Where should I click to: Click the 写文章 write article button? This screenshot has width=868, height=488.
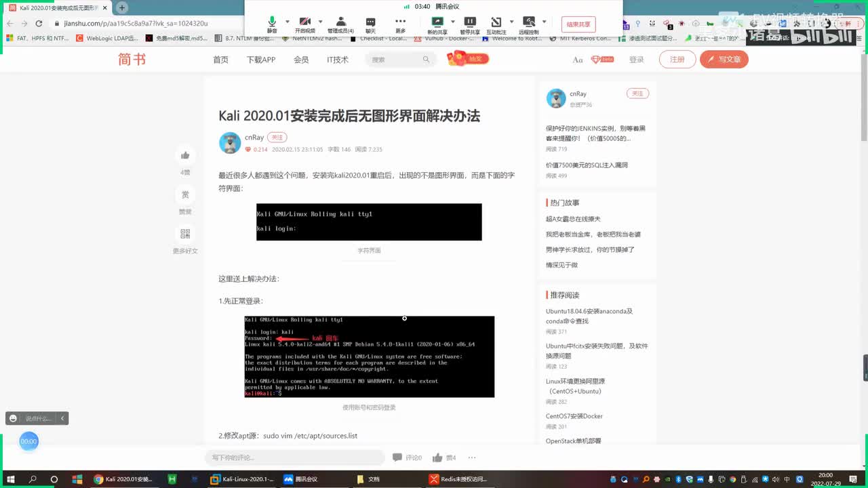(x=724, y=60)
